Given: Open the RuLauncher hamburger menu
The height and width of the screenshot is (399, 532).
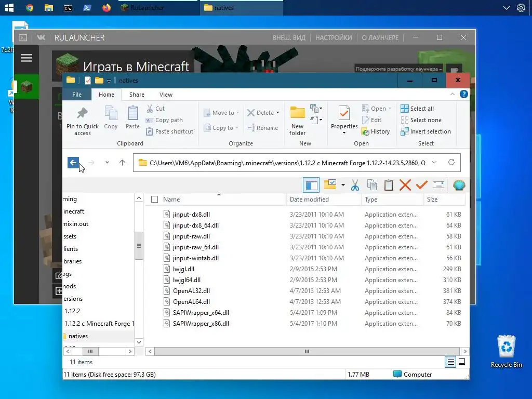Looking at the screenshot, I should pyautogui.click(x=26, y=58).
